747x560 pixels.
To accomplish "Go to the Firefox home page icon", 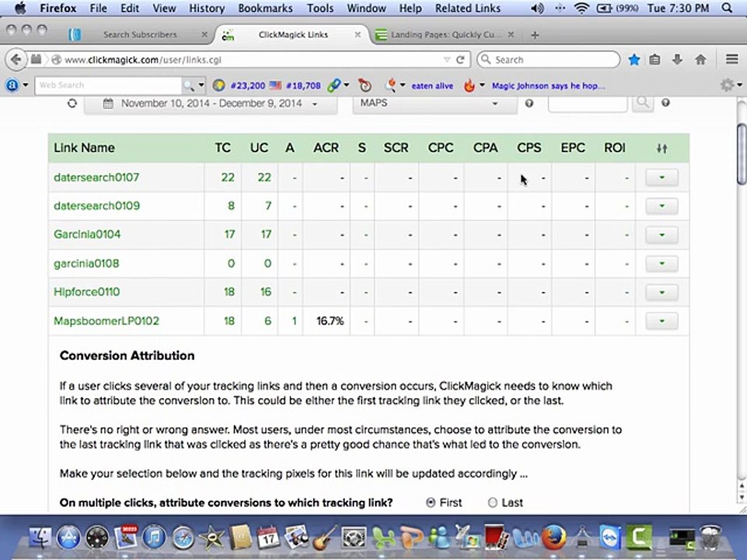I will [700, 60].
